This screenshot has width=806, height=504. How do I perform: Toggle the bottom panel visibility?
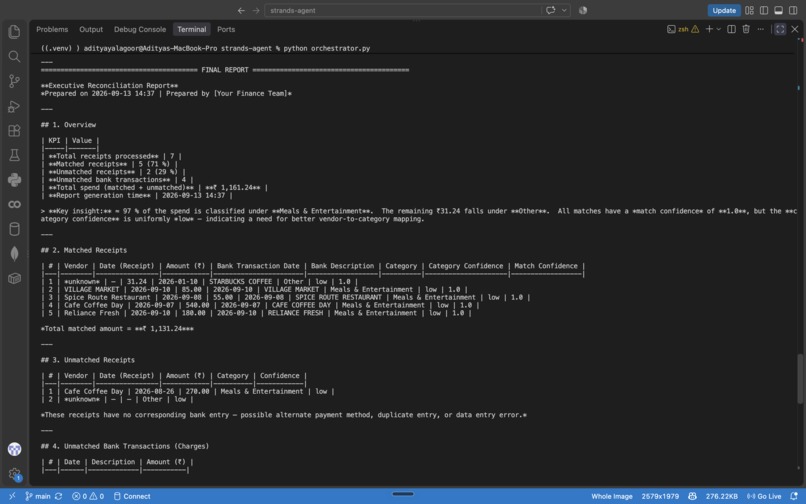[x=779, y=10]
